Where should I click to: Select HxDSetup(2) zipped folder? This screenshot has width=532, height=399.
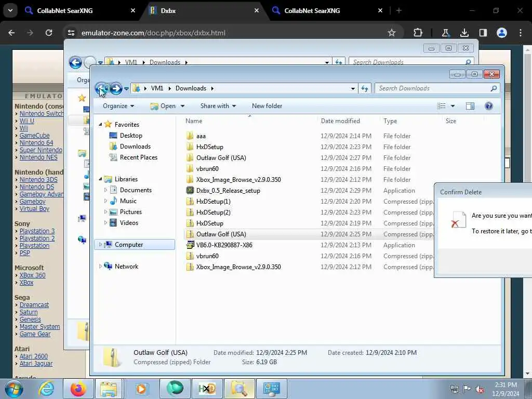point(213,212)
